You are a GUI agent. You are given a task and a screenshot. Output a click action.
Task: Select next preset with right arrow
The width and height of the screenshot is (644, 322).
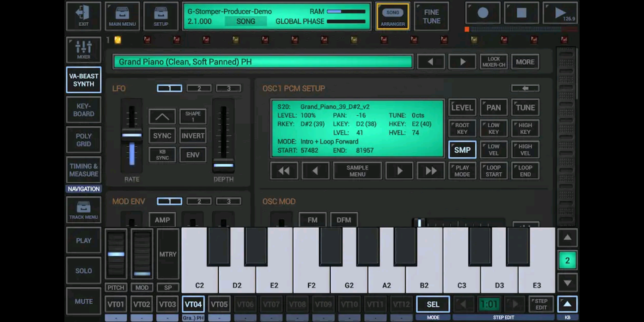[462, 62]
